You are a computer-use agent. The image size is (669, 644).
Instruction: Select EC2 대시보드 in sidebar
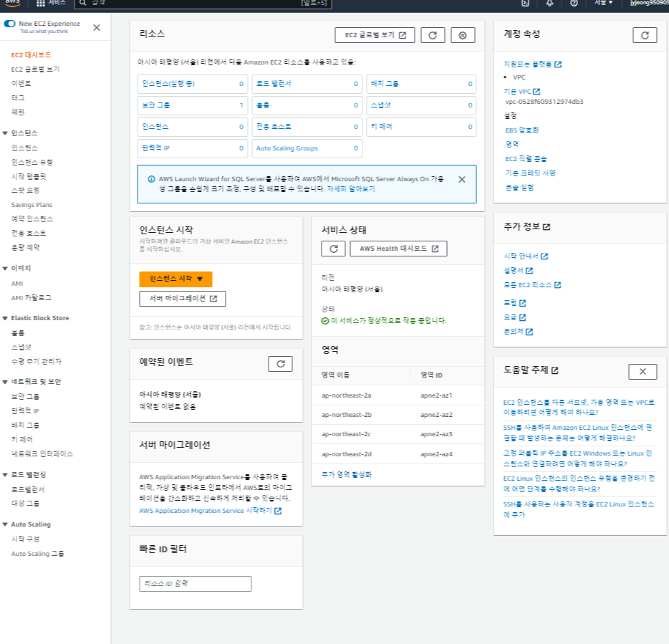(x=31, y=55)
